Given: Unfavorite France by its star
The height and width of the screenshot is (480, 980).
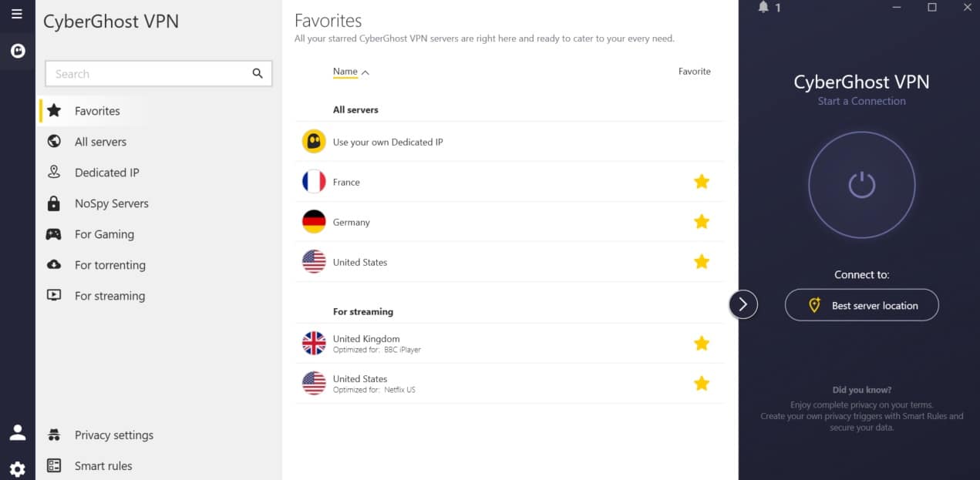Looking at the screenshot, I should pos(702,182).
